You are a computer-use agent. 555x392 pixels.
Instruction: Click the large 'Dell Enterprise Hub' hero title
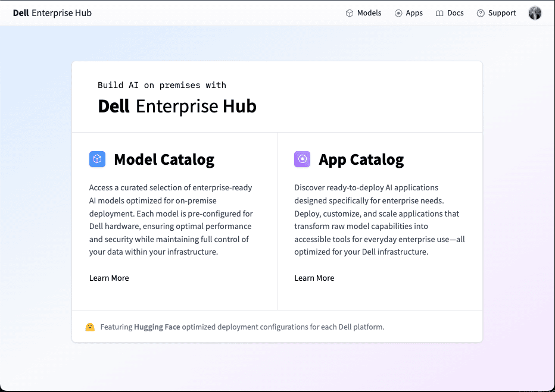point(177,106)
